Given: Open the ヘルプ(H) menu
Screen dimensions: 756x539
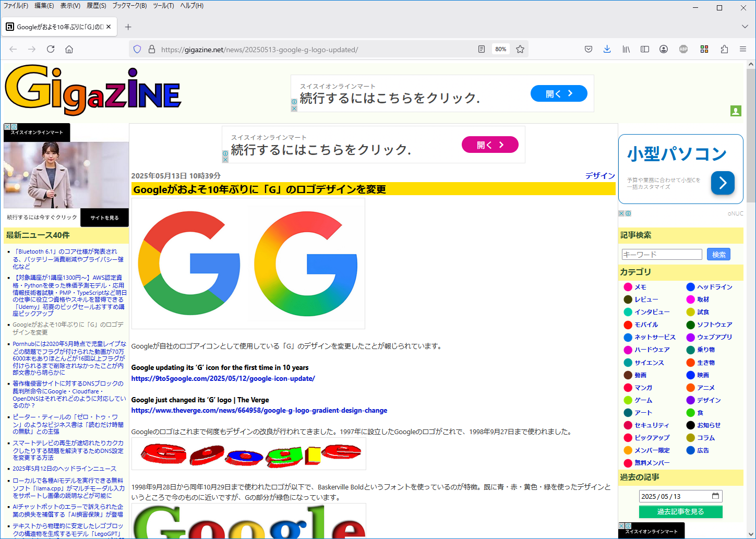Looking at the screenshot, I should click(x=192, y=6).
